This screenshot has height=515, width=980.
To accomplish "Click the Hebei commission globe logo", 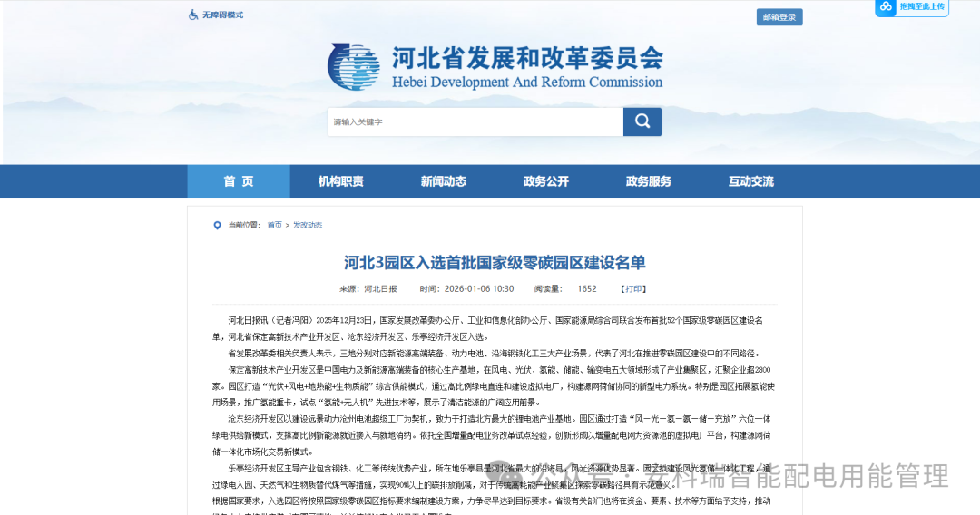I will (x=354, y=67).
